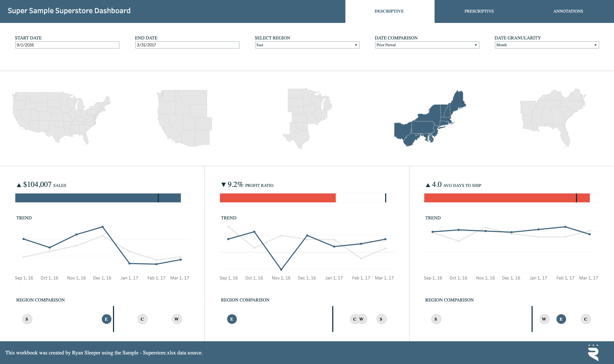Select the E circle under Sales region comparison
The image size is (614, 364).
(106, 319)
